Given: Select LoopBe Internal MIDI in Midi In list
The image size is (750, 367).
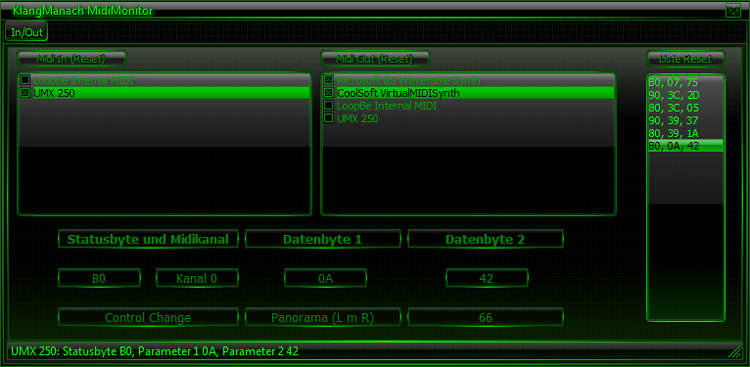Looking at the screenshot, I should pos(165,80).
